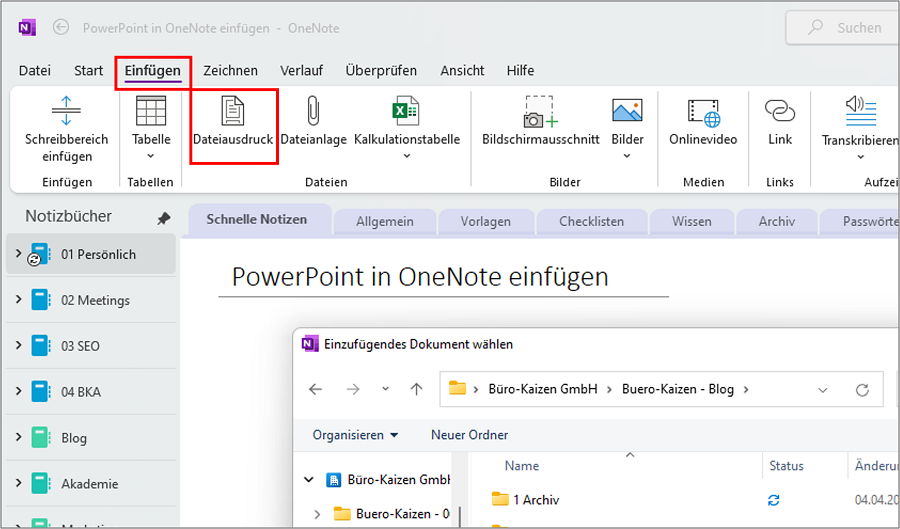Open the 04 BKA notebook
The width and height of the screenshot is (900, 529).
pyautogui.click(x=91, y=392)
